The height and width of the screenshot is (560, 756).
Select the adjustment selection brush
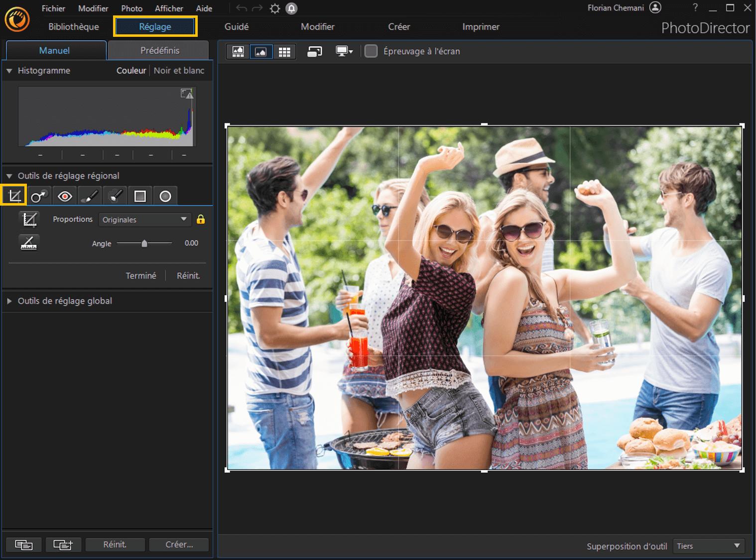[x=114, y=195]
